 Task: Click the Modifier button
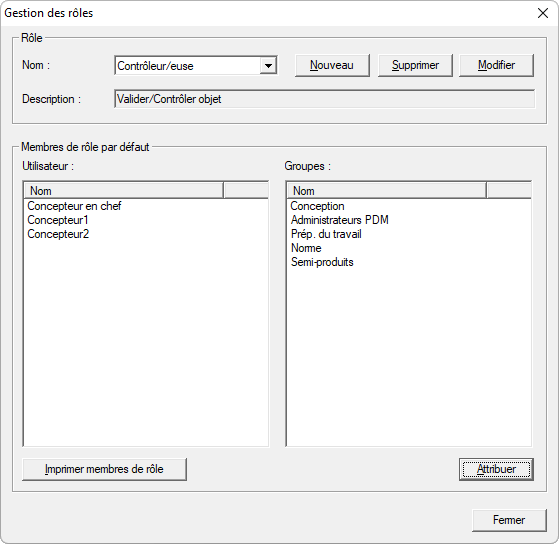pyautogui.click(x=496, y=65)
